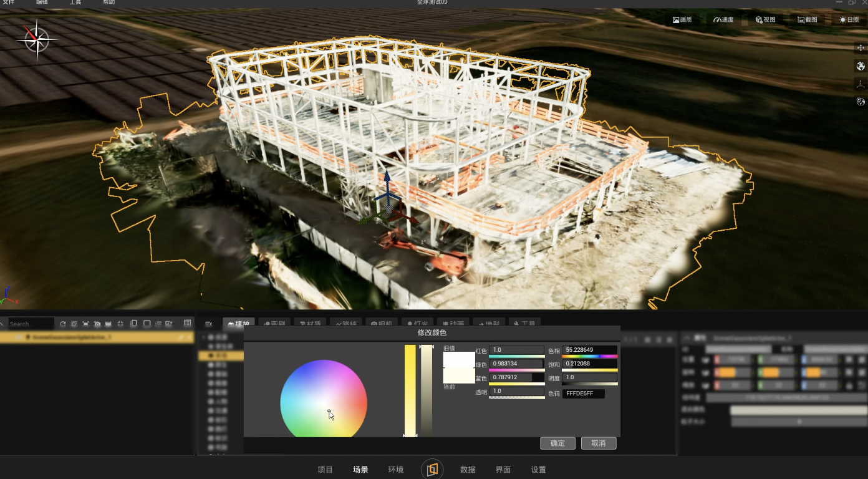
Task: Click the Search field in the scene panel
Action: [x=31, y=324]
